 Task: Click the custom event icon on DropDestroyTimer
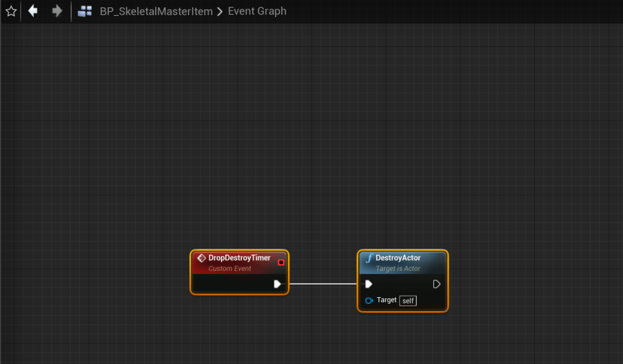point(201,258)
